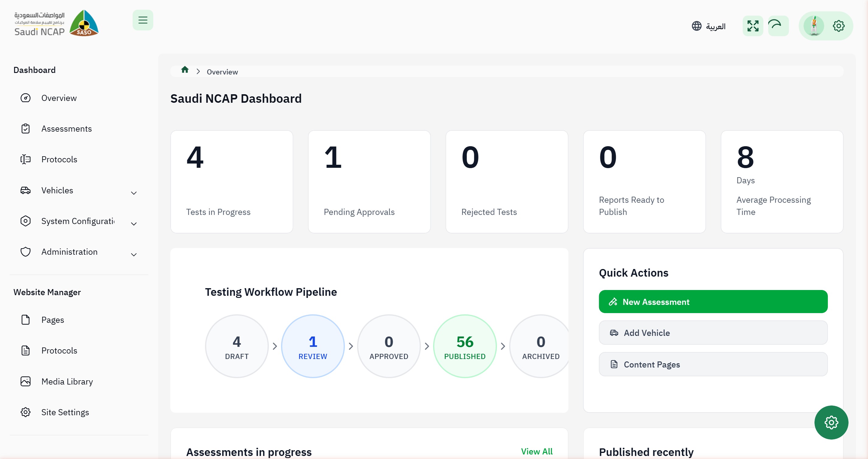Click the Pages file icon

(26, 320)
